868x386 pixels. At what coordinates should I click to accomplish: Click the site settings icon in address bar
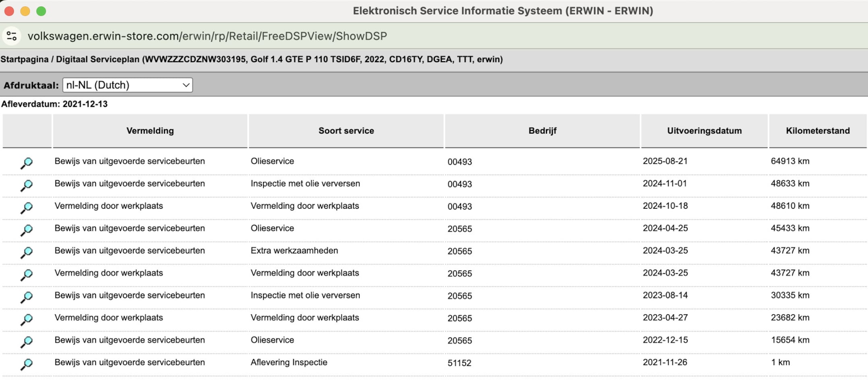click(x=12, y=36)
